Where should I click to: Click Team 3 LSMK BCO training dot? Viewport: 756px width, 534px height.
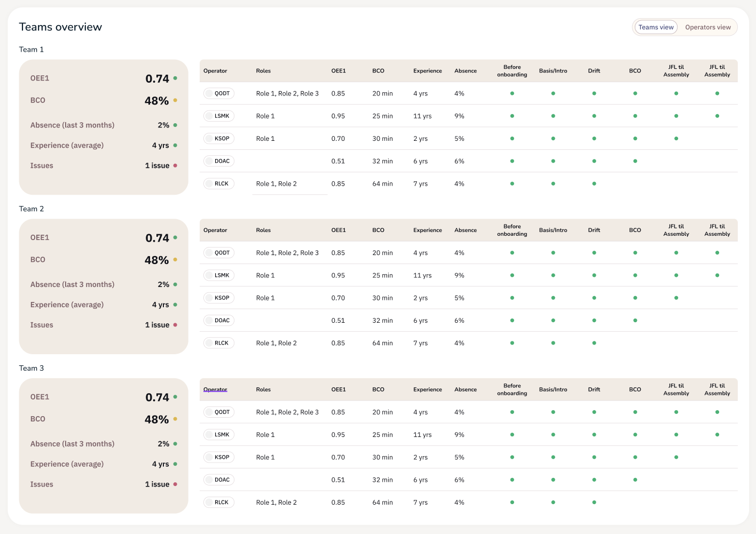coord(635,435)
